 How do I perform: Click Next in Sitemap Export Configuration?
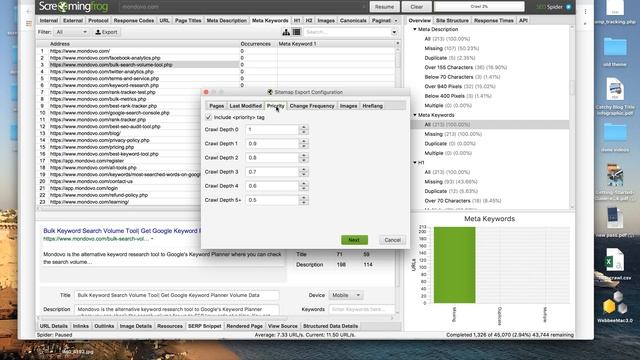click(354, 240)
